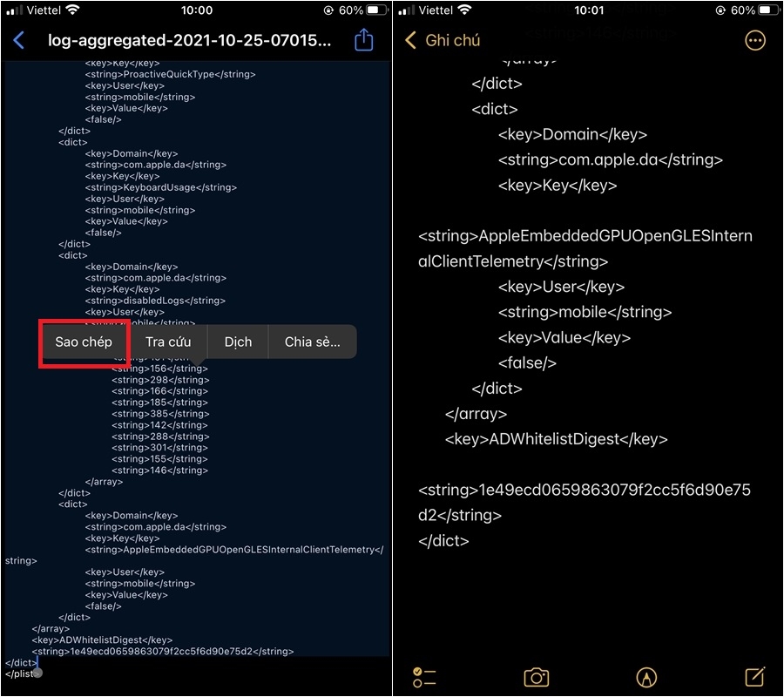Open Chia sẻ... from the popup menu
This screenshot has height=697, width=784.
(x=312, y=342)
